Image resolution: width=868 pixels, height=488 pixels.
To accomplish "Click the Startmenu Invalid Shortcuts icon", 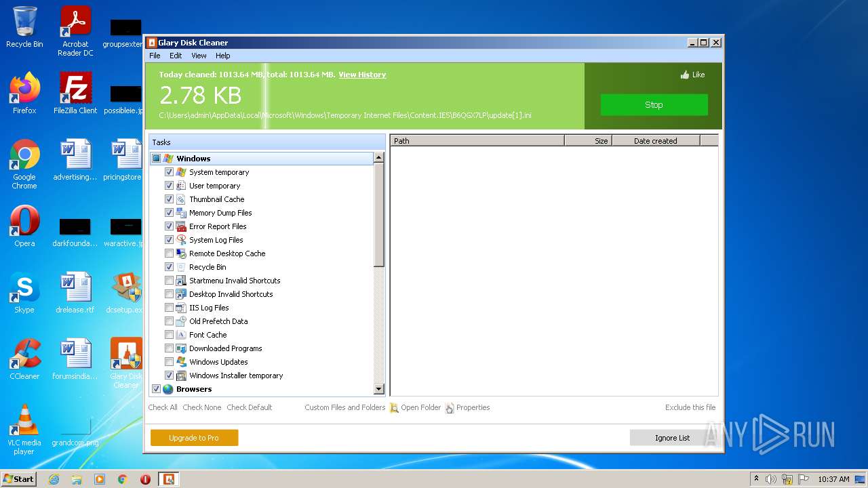I will (181, 281).
